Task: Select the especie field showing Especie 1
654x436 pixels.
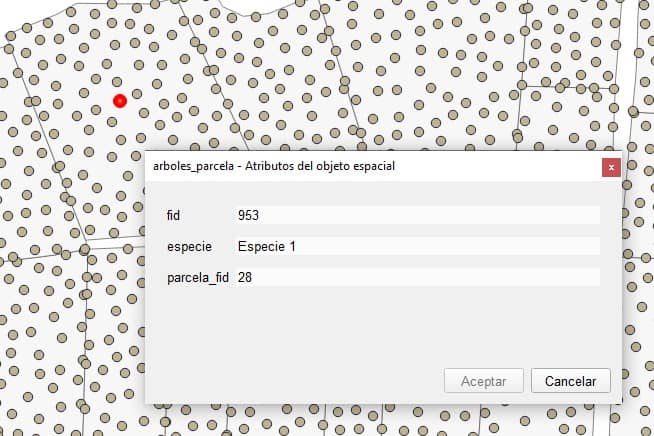Action: 417,246
